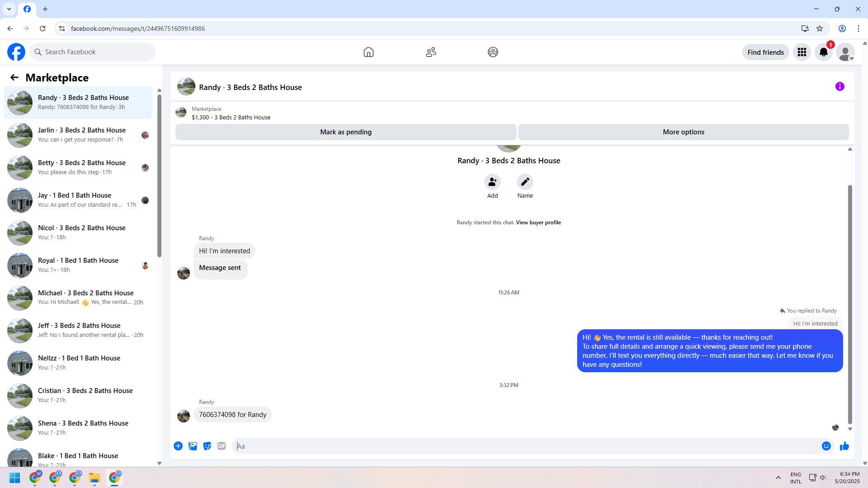
Task: Click the chat scrollbar thumb
Action: 850,304
